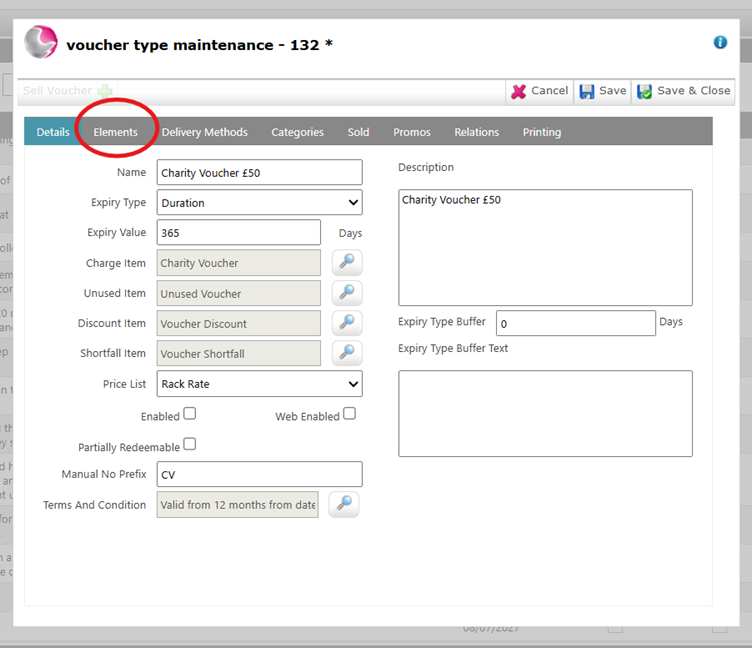Click the Sell Voucher plus icon
Viewport: 752px width, 648px height.
coord(105,90)
